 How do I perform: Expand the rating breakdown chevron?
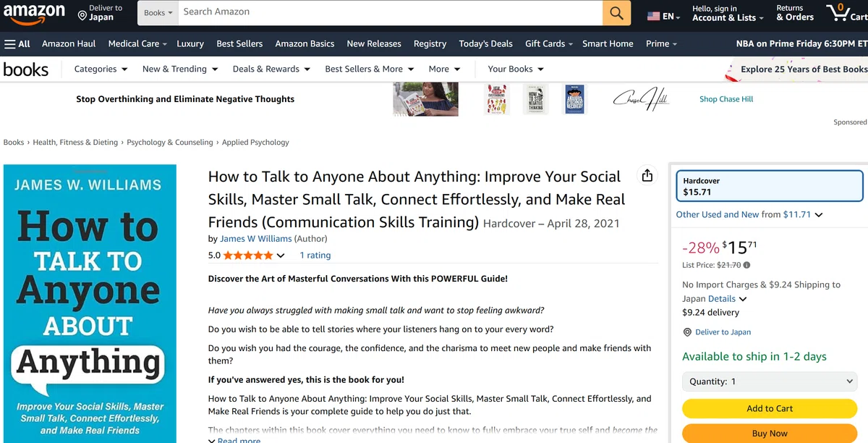point(281,256)
